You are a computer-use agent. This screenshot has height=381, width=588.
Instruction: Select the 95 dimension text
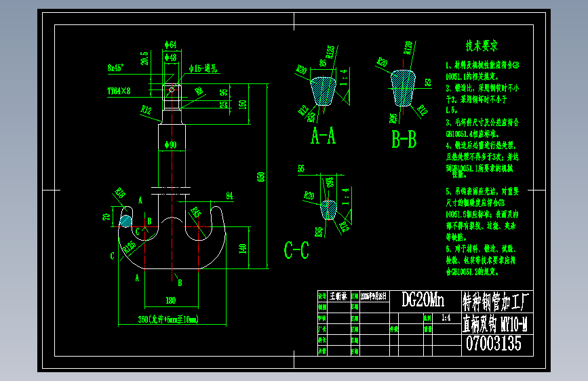point(224,92)
